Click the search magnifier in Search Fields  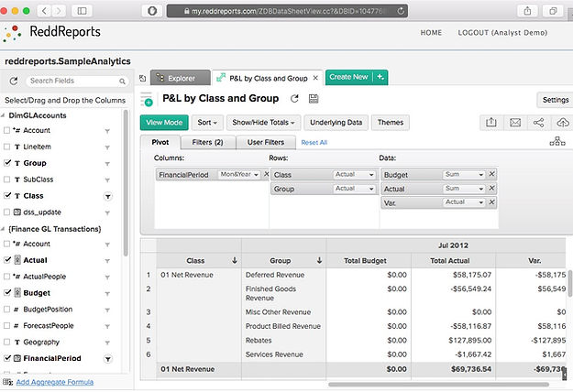122,81
